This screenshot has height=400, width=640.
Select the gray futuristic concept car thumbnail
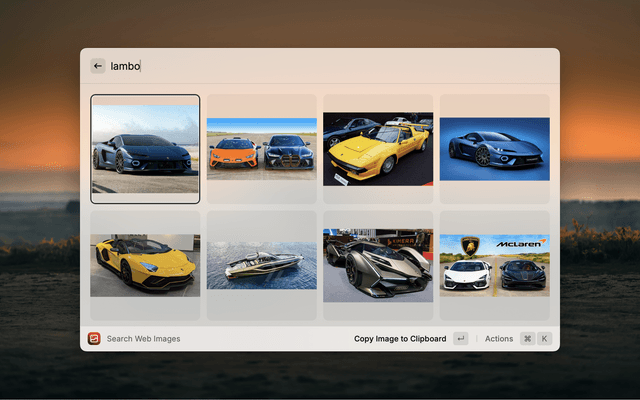pyautogui.click(x=378, y=265)
